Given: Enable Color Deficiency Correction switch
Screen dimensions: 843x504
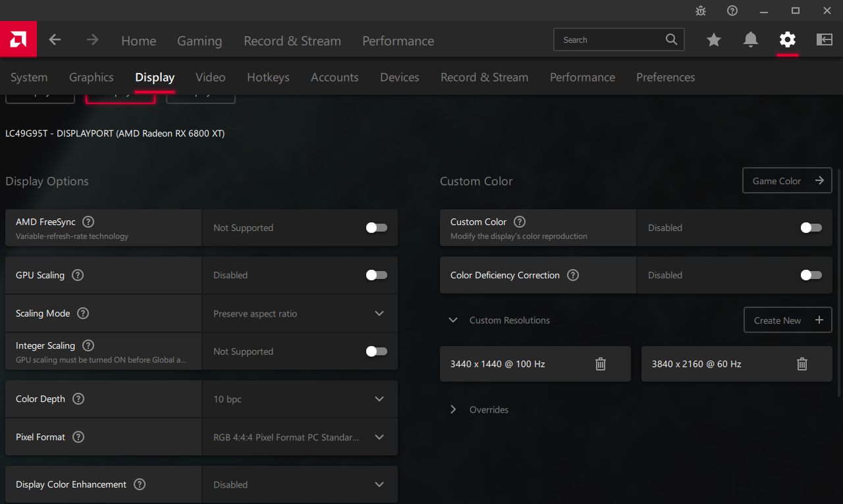Looking at the screenshot, I should pyautogui.click(x=811, y=275).
